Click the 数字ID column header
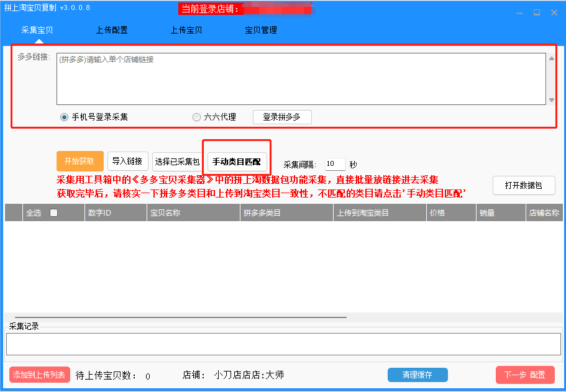 point(116,213)
